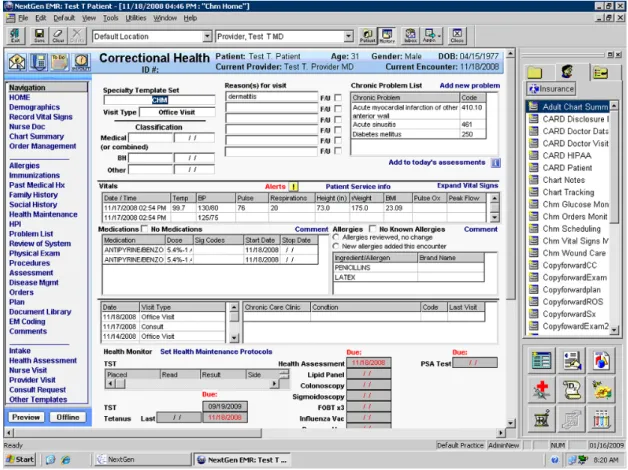This screenshot has width=628, height=470.
Task: Click the Appointments toolbar icon
Action: [429, 36]
